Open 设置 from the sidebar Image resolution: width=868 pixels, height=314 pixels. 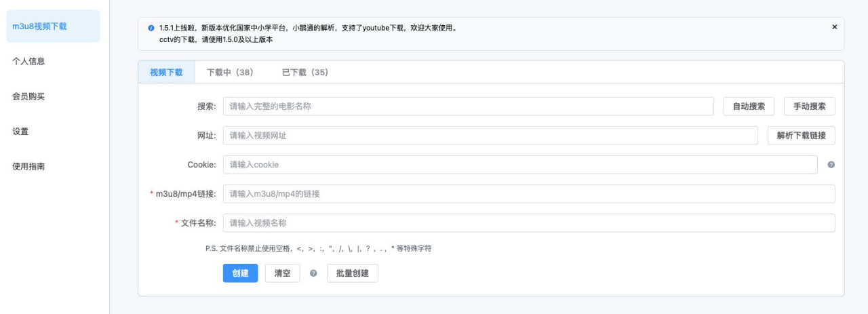tap(20, 132)
